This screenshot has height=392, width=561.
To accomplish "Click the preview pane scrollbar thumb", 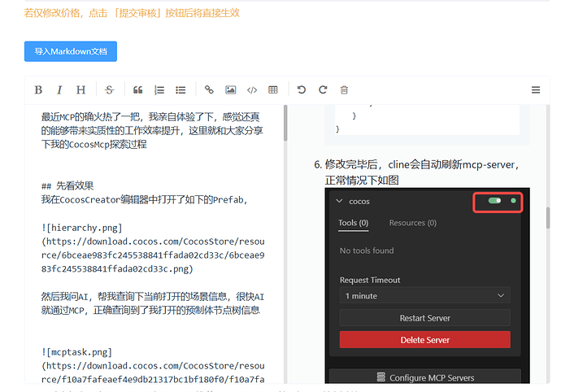I will [x=548, y=218].
